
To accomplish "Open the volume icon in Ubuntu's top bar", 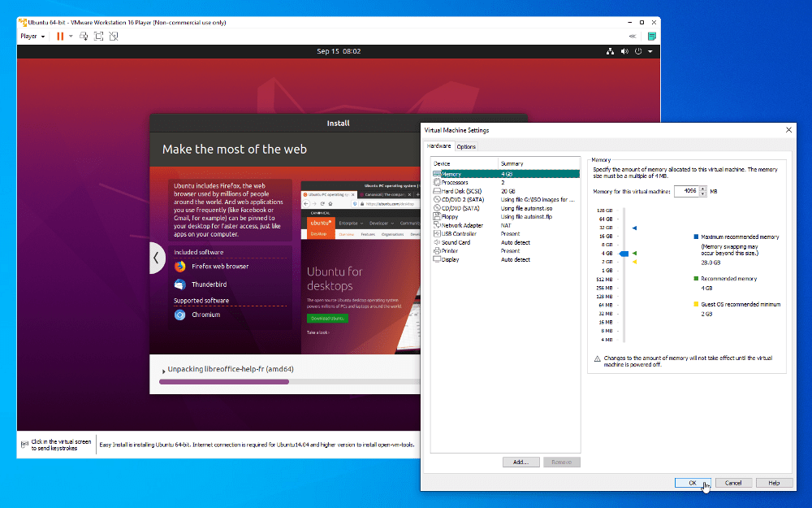I will pos(624,50).
